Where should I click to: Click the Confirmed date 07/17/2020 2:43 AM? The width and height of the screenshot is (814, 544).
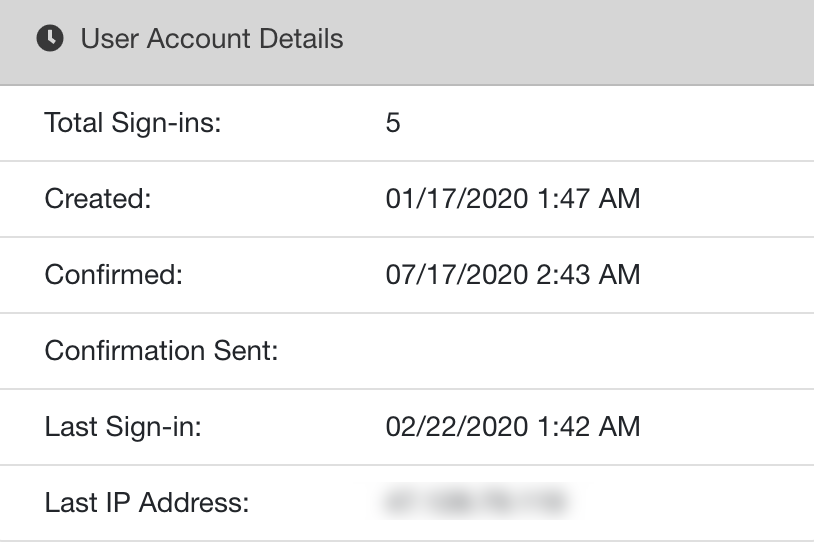(513, 275)
